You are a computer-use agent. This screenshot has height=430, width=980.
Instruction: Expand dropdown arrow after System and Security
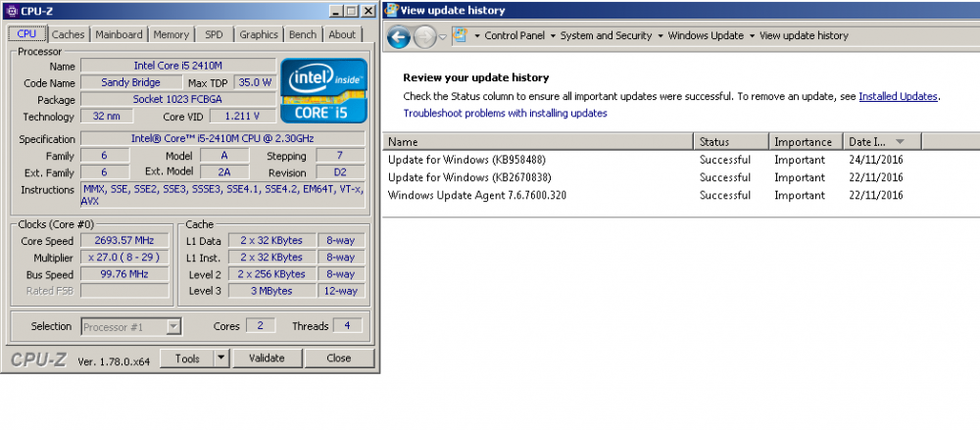(660, 36)
